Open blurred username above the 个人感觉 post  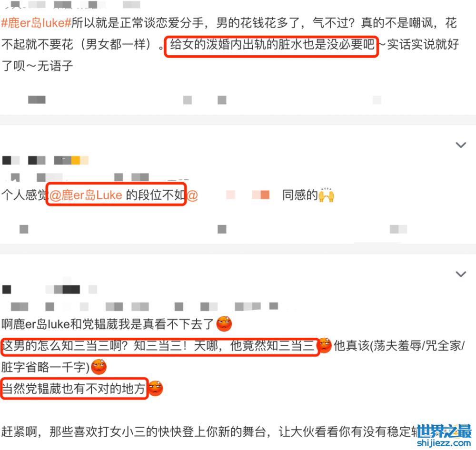click(46, 160)
